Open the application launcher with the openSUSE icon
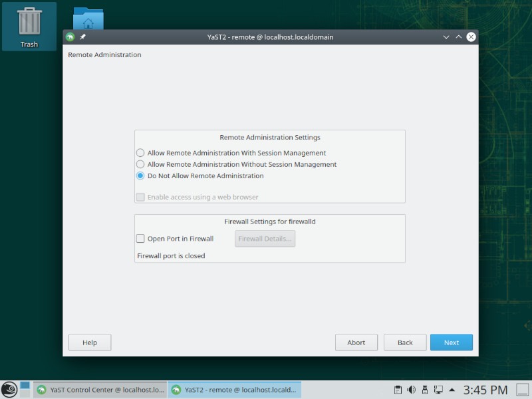The image size is (532, 399). [x=9, y=389]
